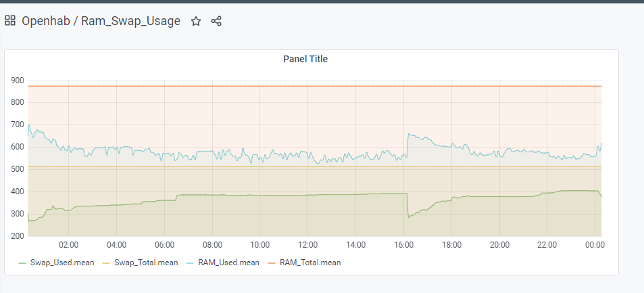This screenshot has width=644, height=293.
Task: Open color picker for RAM_Total.mean orange line
Action: coord(272,263)
